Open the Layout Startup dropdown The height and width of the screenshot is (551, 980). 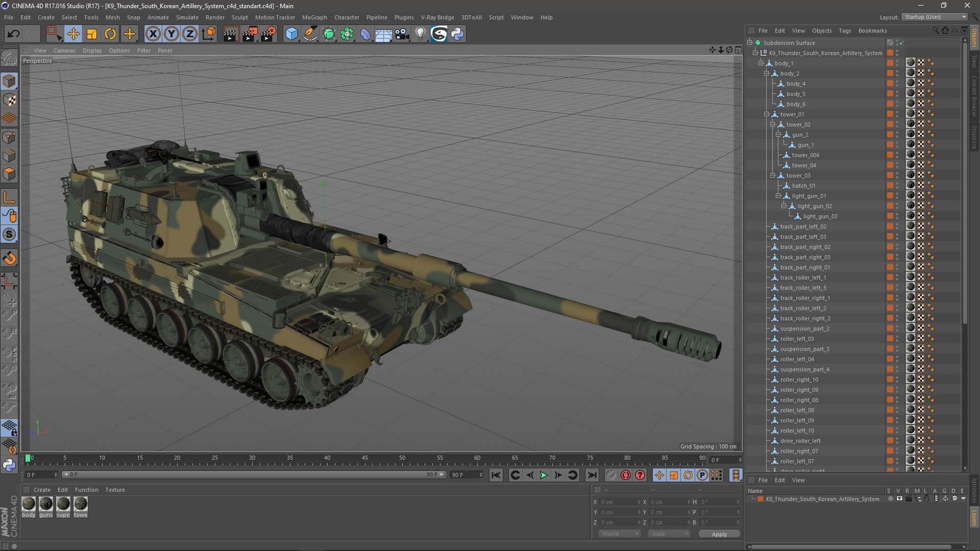tap(935, 17)
